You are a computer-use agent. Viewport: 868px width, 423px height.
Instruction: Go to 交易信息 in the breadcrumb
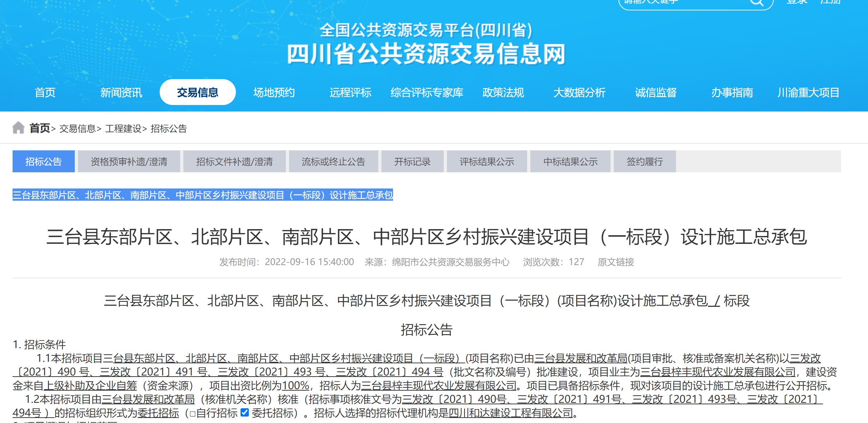pyautogui.click(x=77, y=128)
